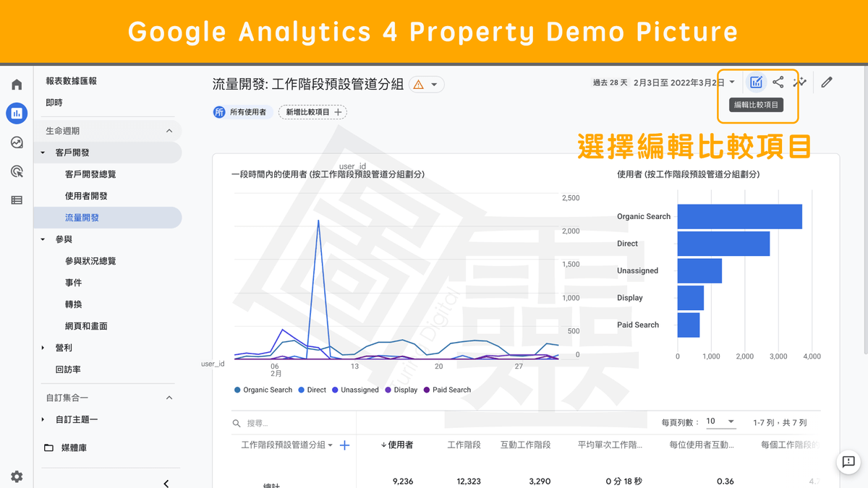Click the edit comparisons (編輯比較項目) icon
This screenshot has height=488, width=868.
tap(756, 82)
